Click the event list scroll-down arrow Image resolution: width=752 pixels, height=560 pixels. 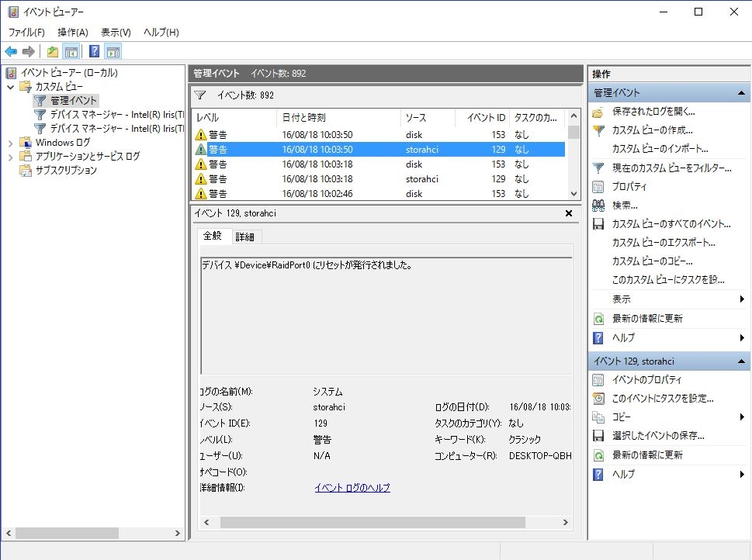click(x=574, y=194)
